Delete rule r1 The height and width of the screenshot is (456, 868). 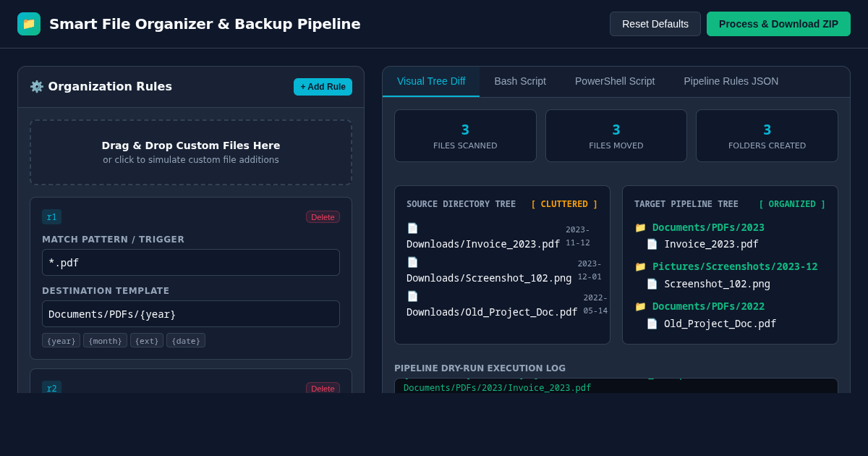click(x=323, y=217)
